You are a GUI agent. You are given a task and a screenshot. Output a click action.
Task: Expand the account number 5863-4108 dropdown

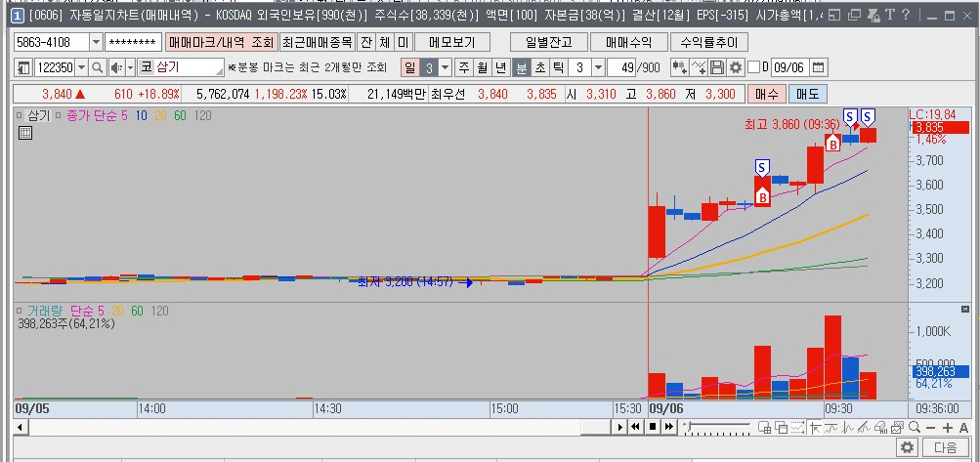(96, 43)
